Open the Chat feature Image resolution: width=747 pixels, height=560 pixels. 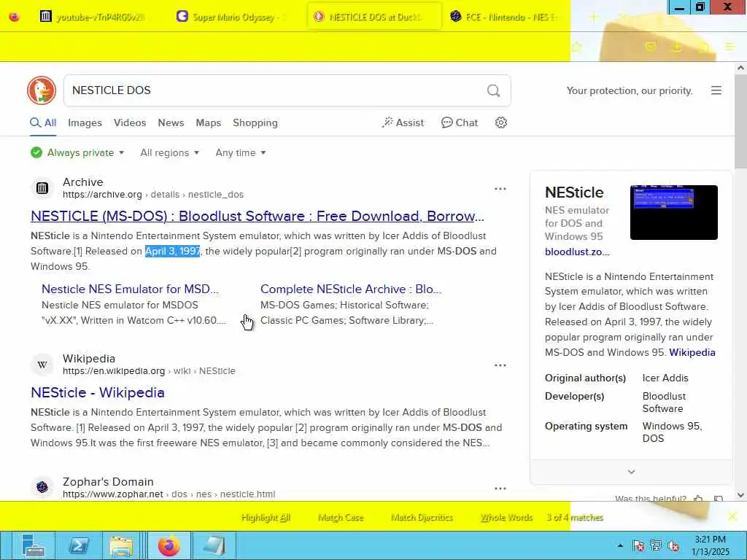click(x=460, y=122)
